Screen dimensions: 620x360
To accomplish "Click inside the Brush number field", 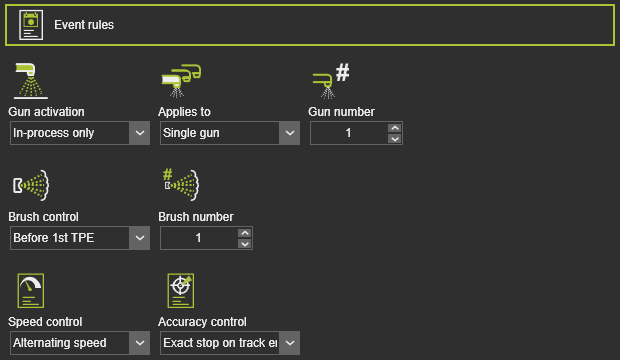I will (x=199, y=238).
